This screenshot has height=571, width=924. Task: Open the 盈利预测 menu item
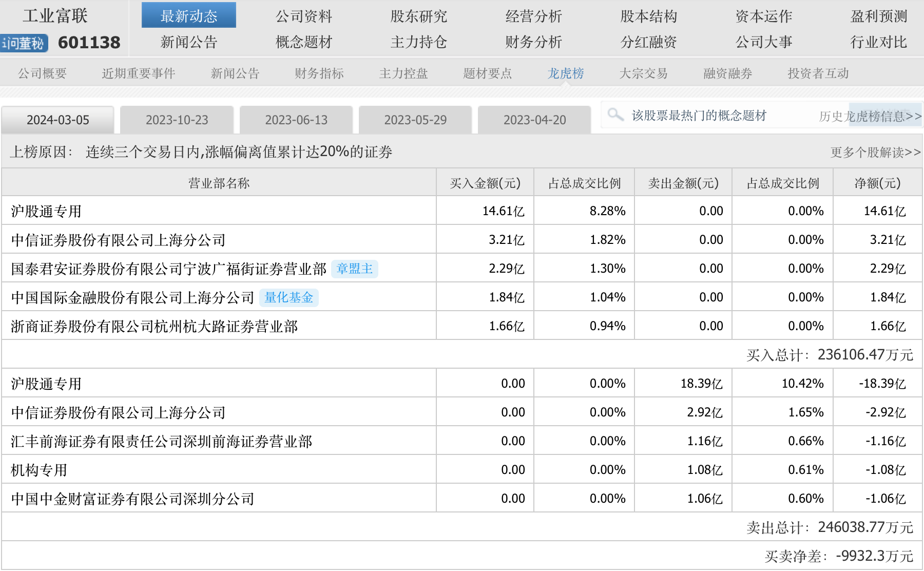878,16
